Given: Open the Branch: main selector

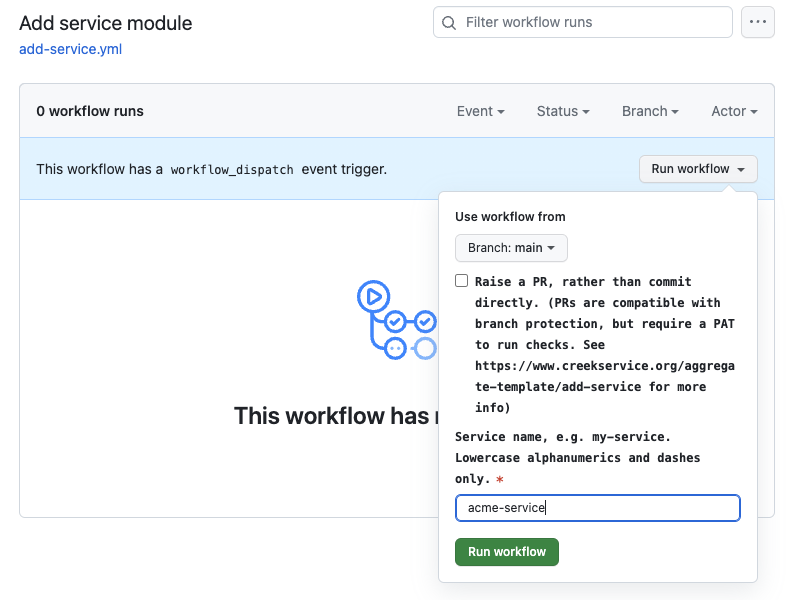Looking at the screenshot, I should tap(511, 248).
